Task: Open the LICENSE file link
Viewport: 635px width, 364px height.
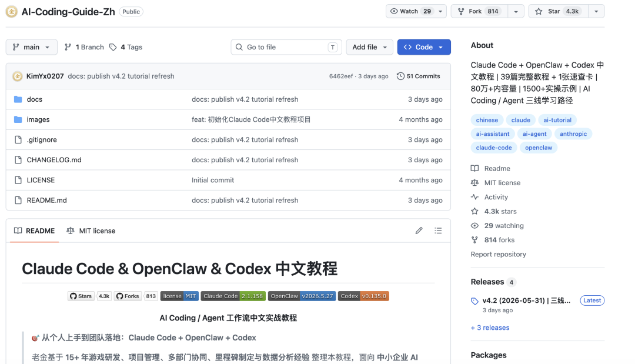Action: 41,180
